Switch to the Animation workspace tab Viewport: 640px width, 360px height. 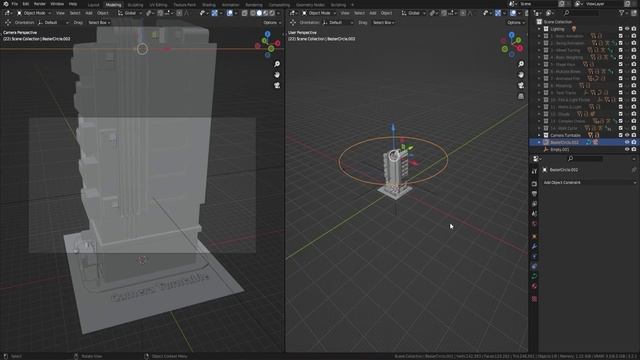231,5
